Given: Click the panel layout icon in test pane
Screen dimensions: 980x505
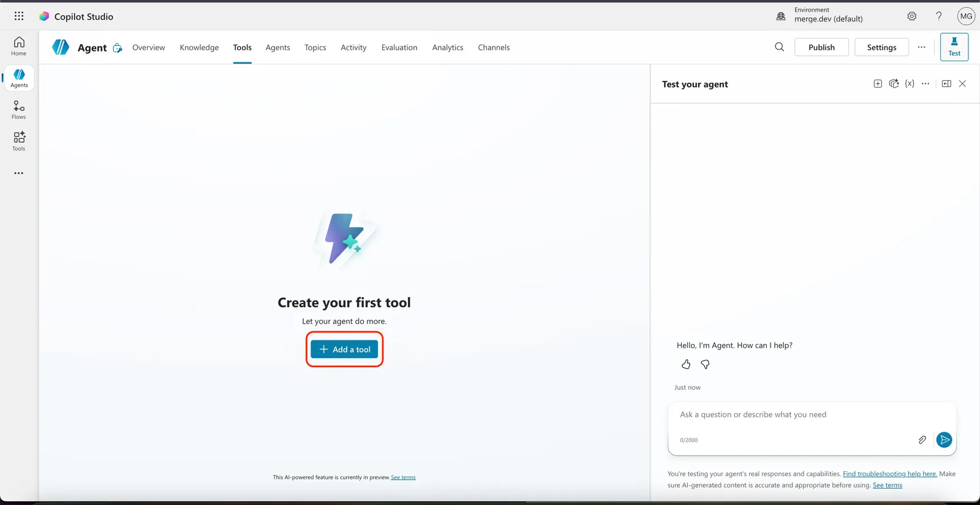Looking at the screenshot, I should click(x=946, y=84).
